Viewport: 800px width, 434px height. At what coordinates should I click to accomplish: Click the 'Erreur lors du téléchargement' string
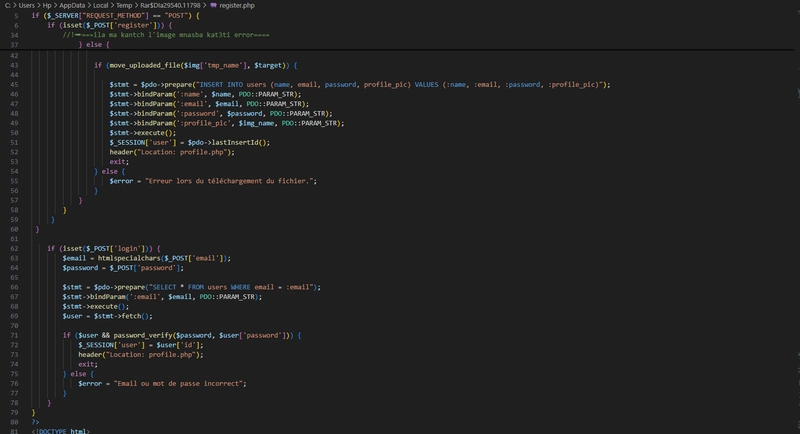[231, 181]
